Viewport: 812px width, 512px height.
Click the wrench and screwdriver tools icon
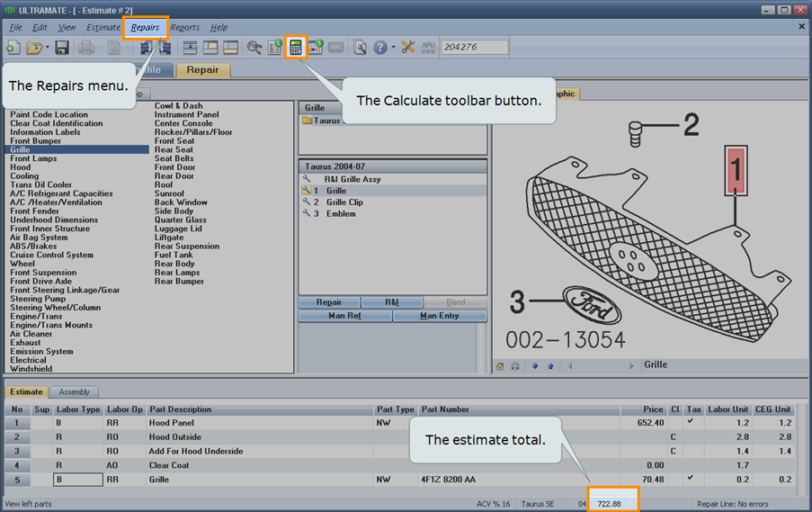(x=408, y=48)
